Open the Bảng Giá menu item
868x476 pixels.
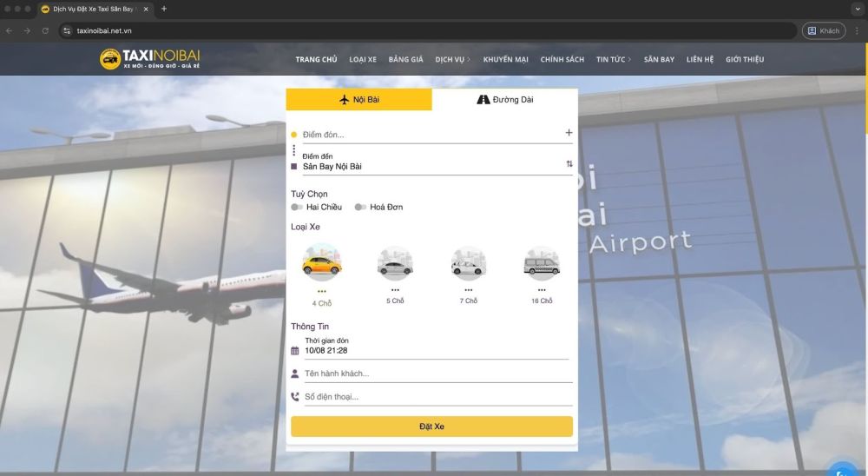(405, 59)
